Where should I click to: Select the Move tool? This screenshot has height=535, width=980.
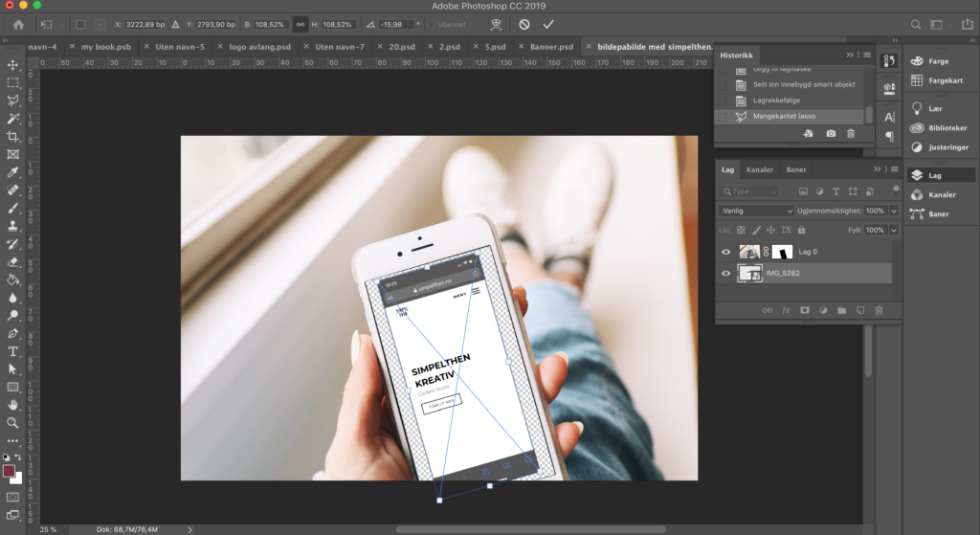click(x=13, y=65)
